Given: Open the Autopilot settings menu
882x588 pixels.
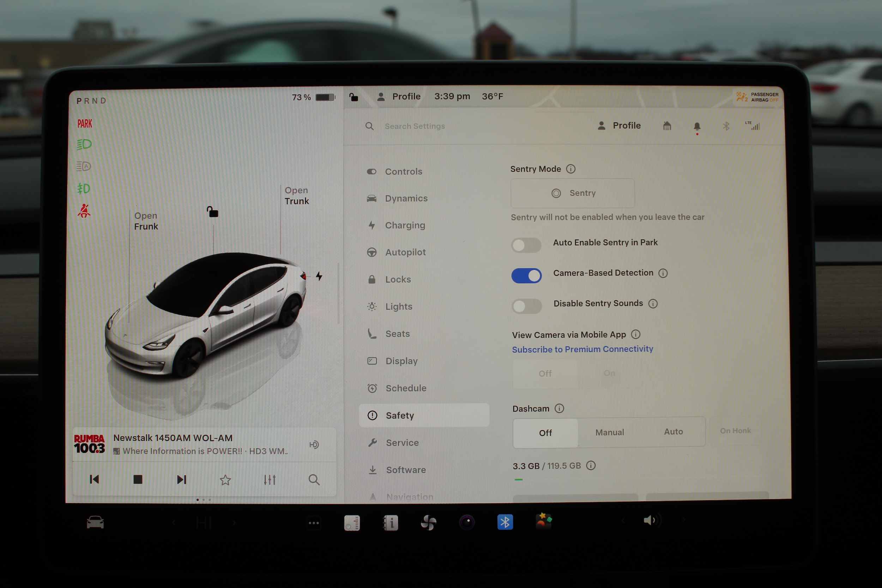Looking at the screenshot, I should 405,252.
